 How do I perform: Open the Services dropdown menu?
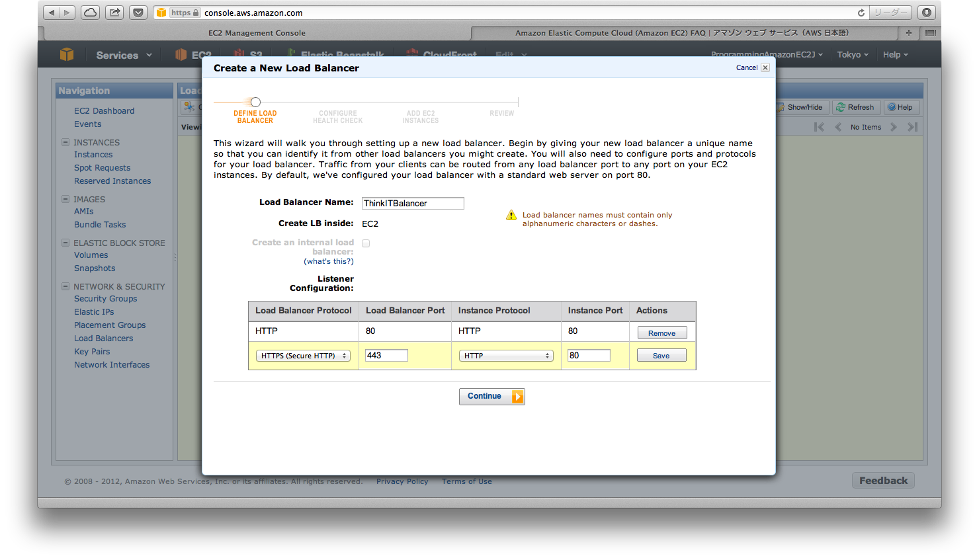click(124, 55)
